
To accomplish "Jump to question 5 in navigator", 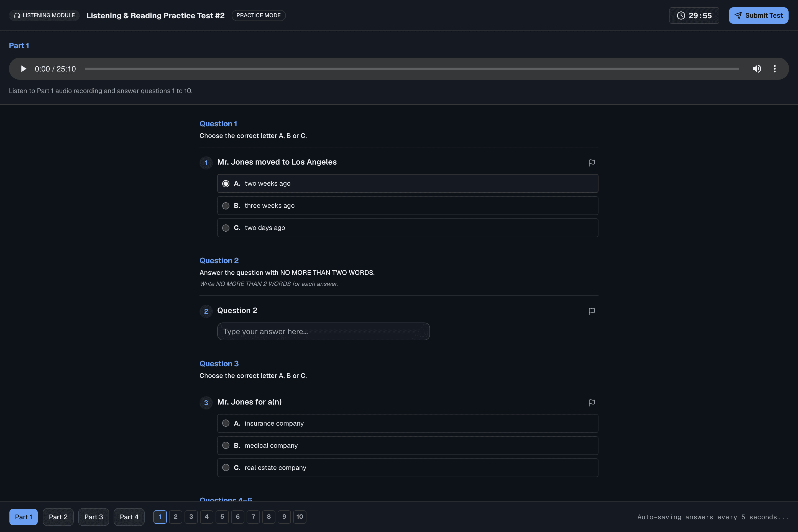I will (222, 517).
